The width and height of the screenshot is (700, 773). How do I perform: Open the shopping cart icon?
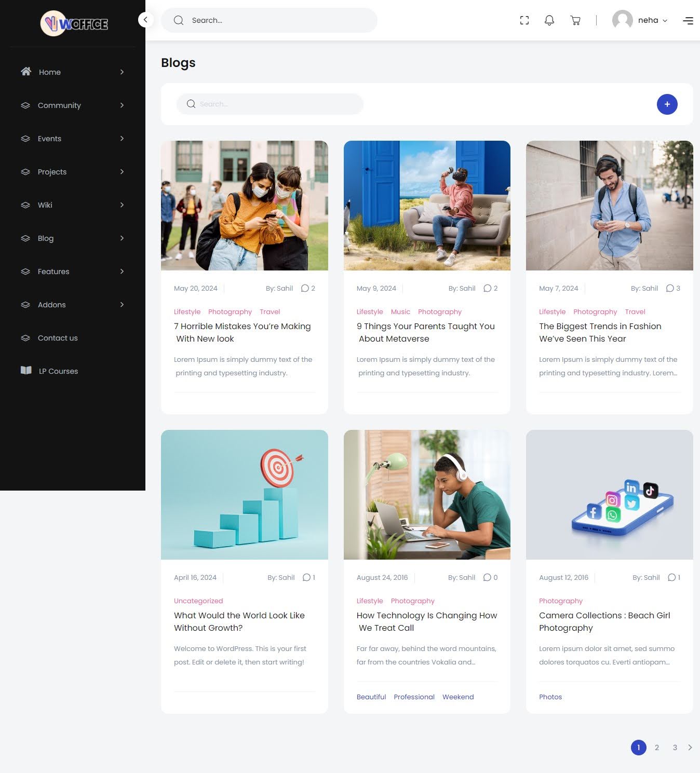575,20
